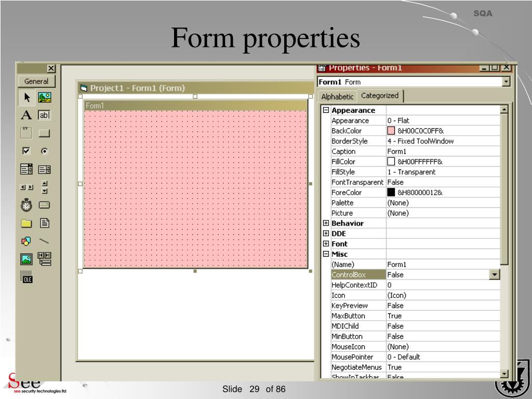Expand the Behavior properties category
This screenshot has width=532, height=399.
(326, 223)
